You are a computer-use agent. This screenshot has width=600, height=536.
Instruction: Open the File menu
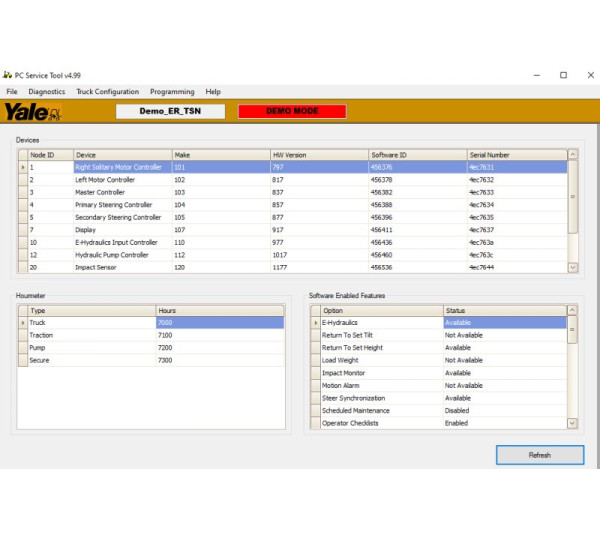point(12,92)
